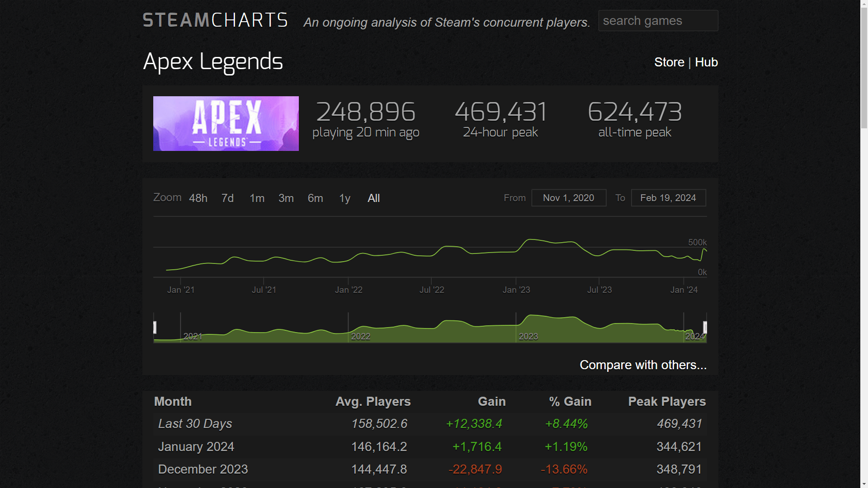Click the 6m zoom shortcut icon
The width and height of the screenshot is (868, 488).
coord(315,198)
